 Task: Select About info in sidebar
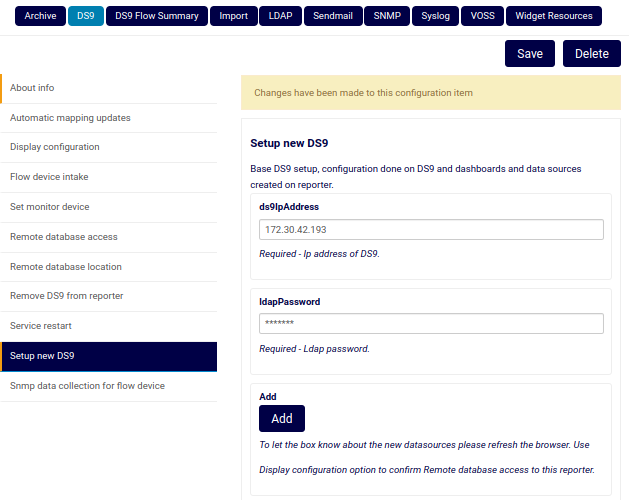pos(109,88)
